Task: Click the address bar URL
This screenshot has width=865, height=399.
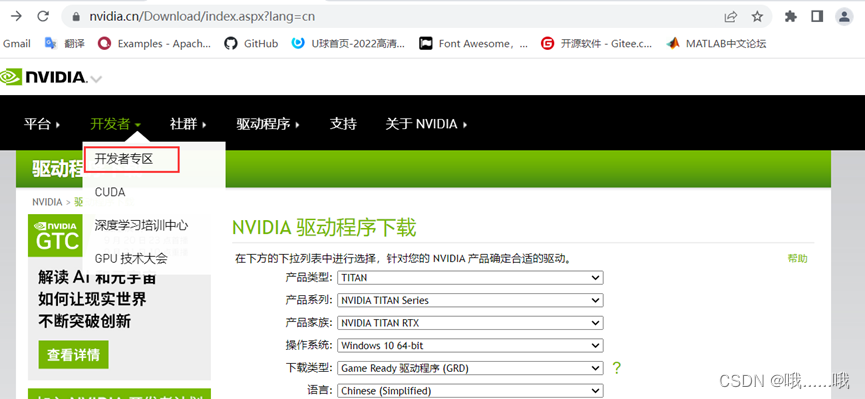Action: click(x=202, y=17)
